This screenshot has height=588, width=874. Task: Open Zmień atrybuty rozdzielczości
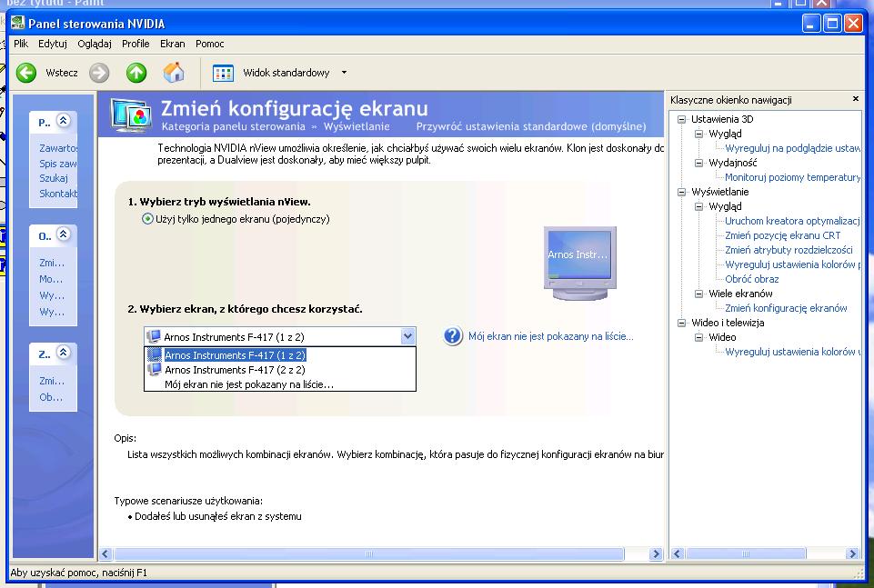coord(789,249)
